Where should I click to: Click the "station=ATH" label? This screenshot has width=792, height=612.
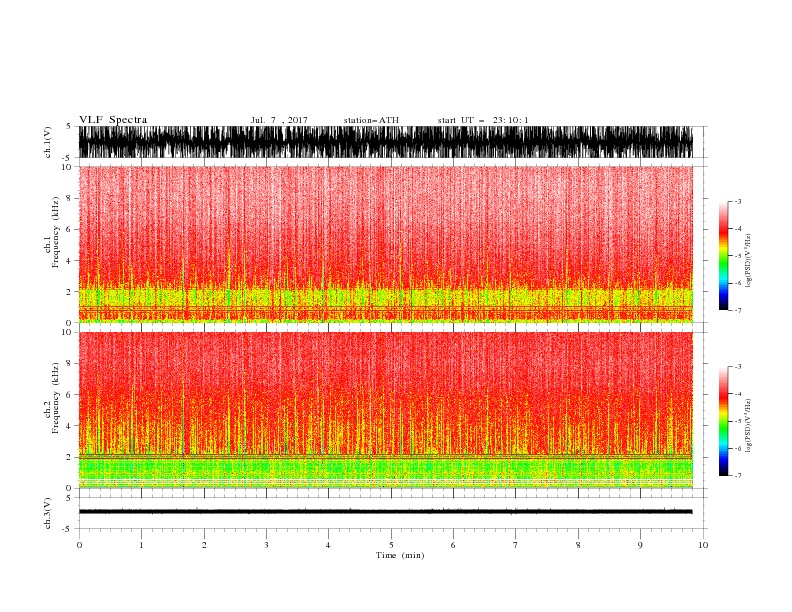point(371,120)
